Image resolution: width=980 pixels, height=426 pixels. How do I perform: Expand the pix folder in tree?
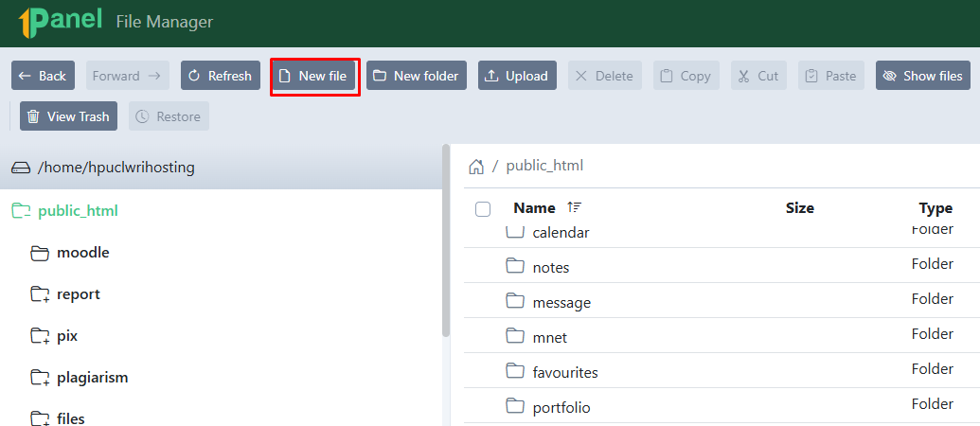pos(40,337)
